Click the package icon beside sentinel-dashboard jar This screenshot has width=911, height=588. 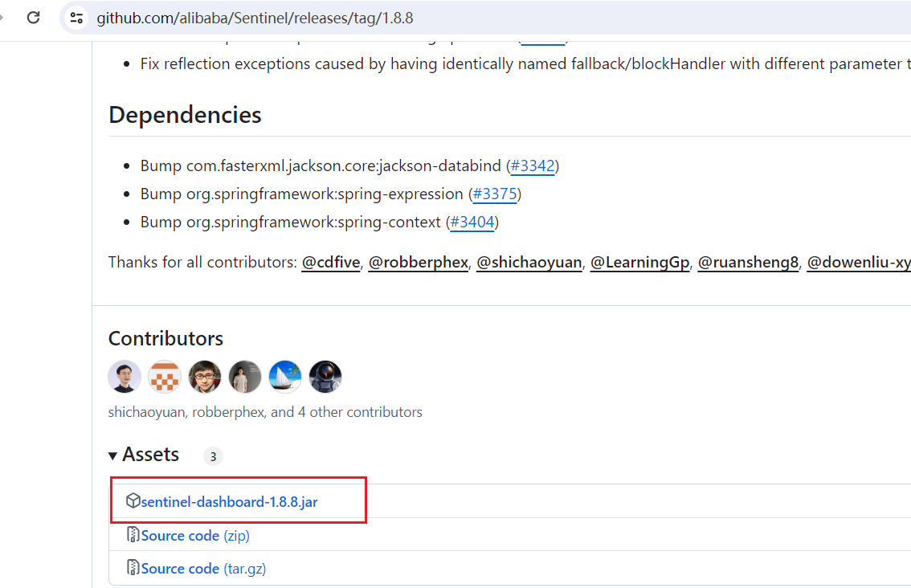point(133,501)
